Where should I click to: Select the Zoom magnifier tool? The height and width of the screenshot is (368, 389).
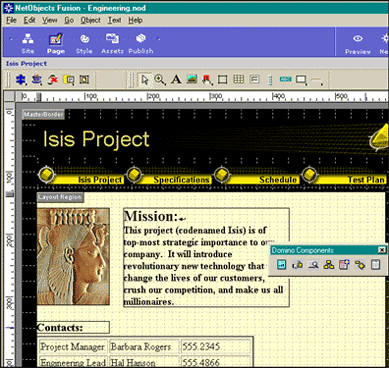coord(160,80)
